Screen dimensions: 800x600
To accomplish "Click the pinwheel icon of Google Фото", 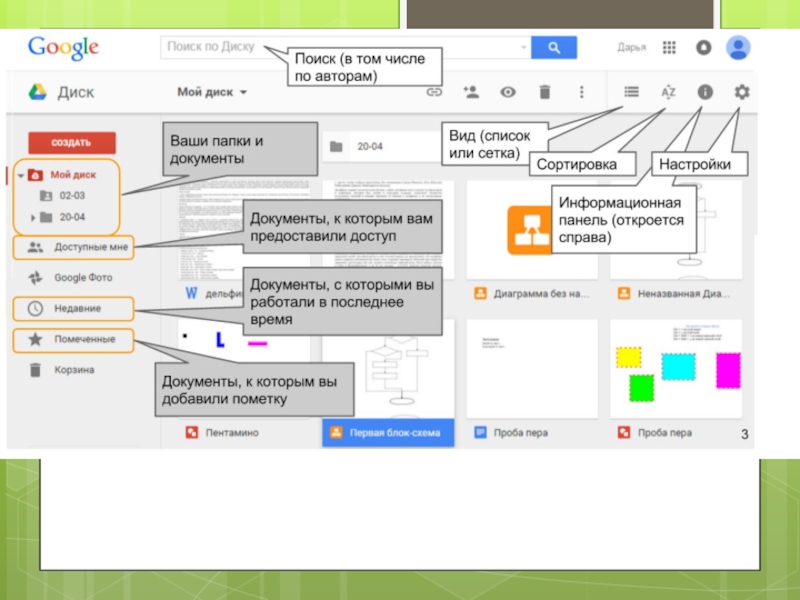I will tap(35, 278).
